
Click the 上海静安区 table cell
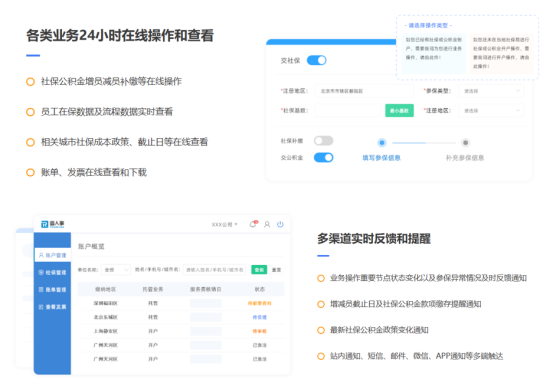tap(106, 331)
